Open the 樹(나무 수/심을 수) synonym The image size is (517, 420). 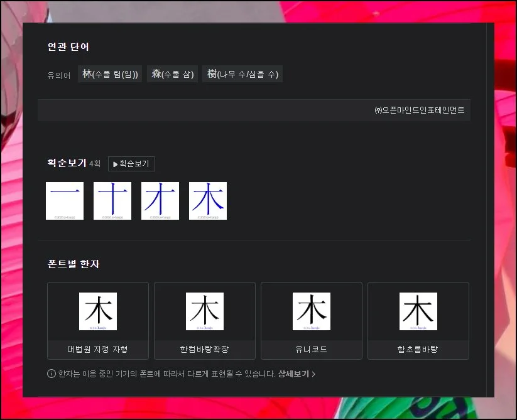point(242,74)
